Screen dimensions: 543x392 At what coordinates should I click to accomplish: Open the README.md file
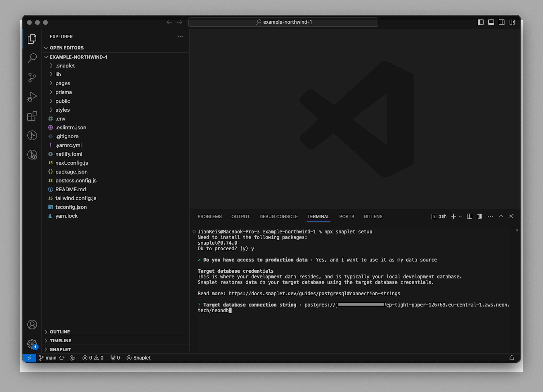116,189
